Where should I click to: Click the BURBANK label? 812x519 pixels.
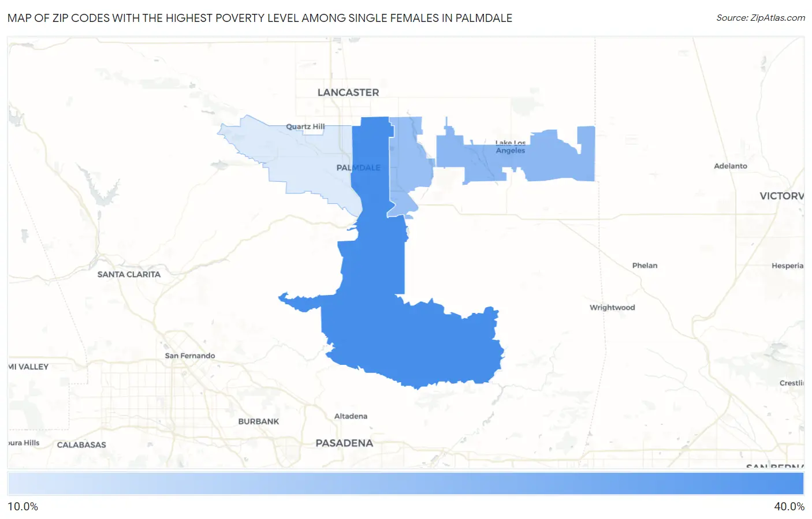[259, 421]
